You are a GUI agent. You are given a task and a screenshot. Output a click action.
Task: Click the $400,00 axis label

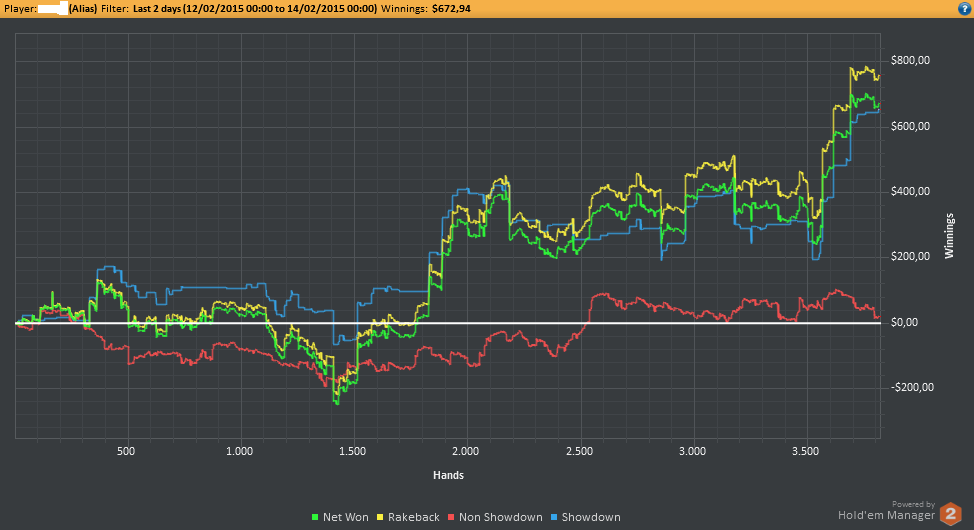point(911,191)
